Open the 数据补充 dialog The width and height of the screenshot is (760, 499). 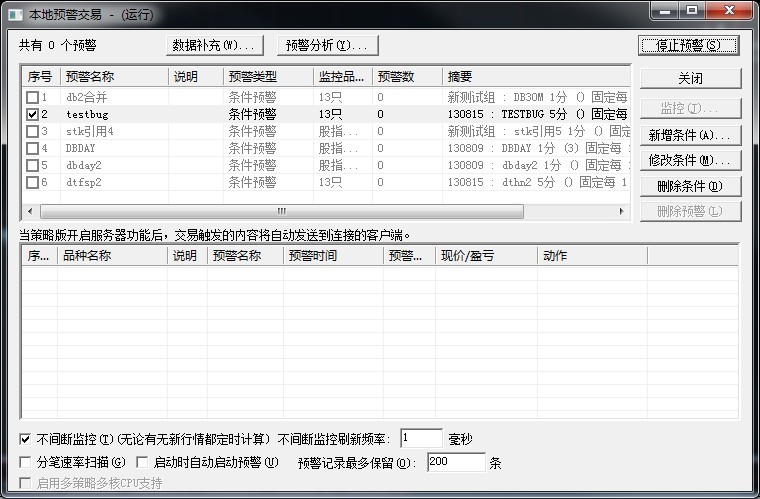pos(216,45)
